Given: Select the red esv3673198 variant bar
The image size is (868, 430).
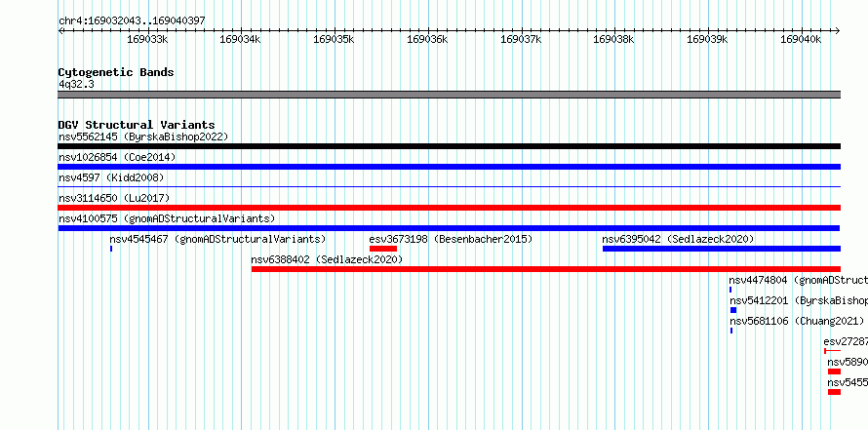Looking at the screenshot, I should (383, 249).
